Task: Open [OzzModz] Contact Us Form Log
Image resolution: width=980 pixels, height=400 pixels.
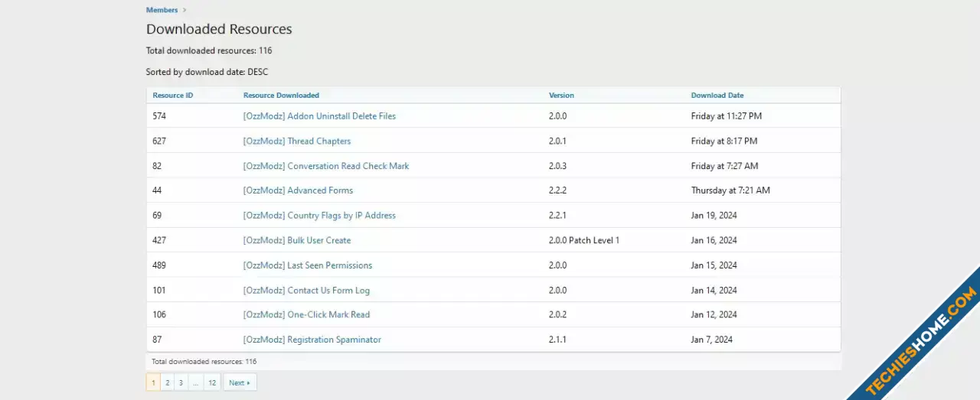Action: 306,290
